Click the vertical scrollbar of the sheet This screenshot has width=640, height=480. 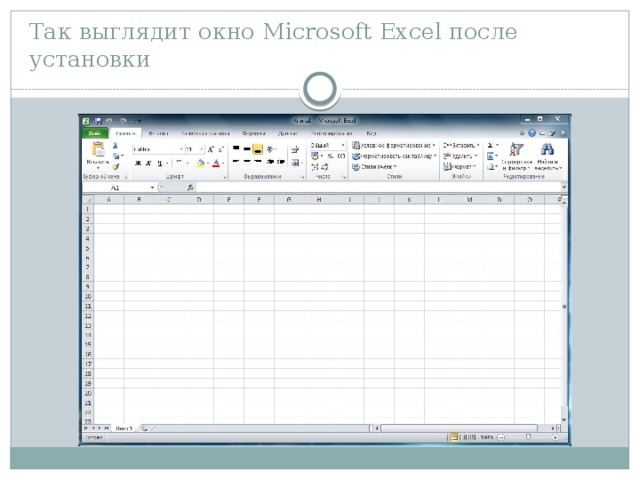[x=564, y=310]
